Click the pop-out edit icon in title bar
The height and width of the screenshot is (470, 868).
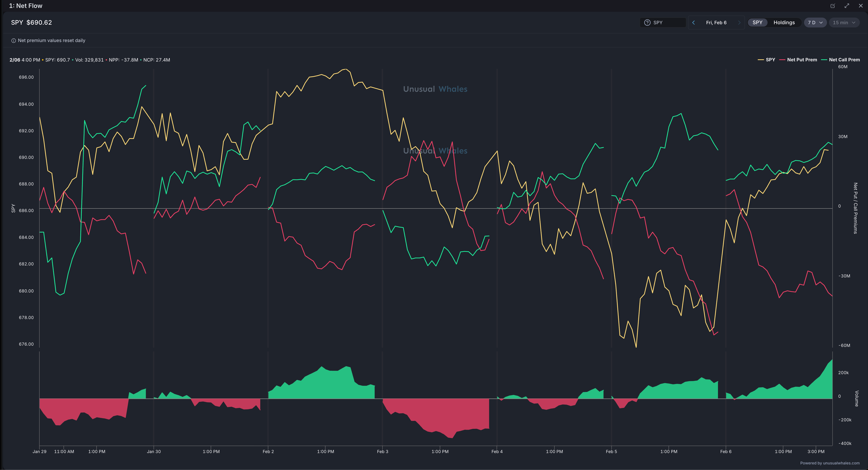(833, 6)
